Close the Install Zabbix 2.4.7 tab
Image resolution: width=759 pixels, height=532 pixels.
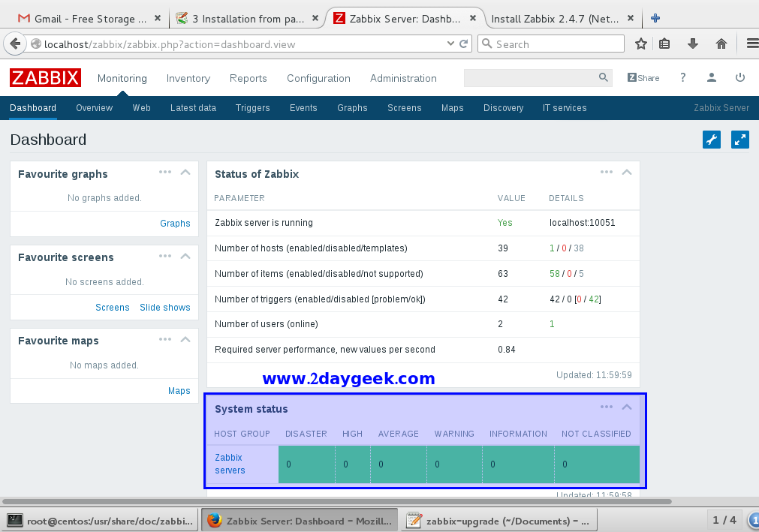pyautogui.click(x=630, y=18)
